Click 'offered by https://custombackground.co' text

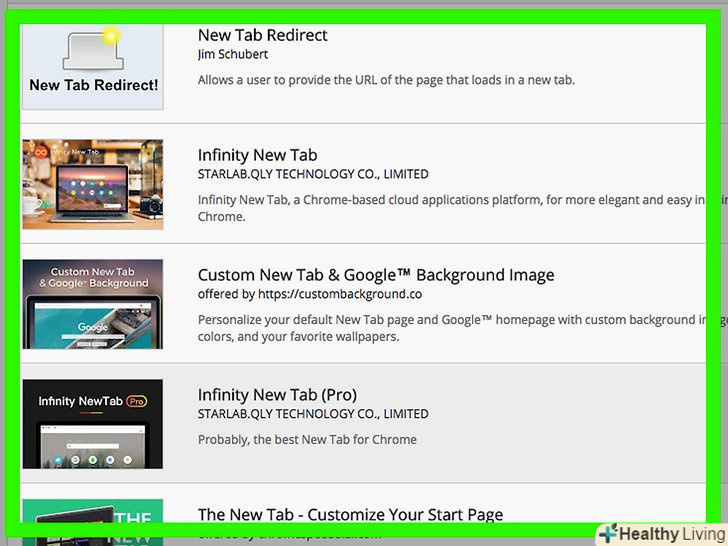point(310,294)
